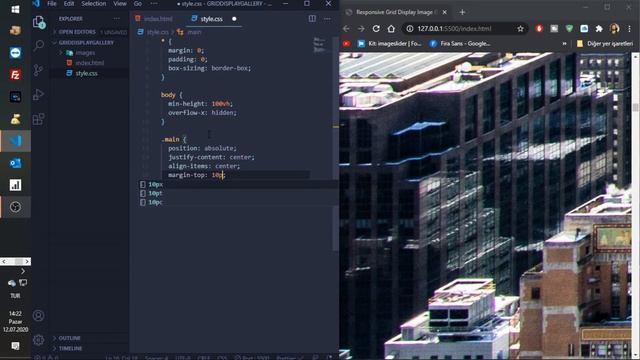Image resolution: width=640 pixels, height=360 pixels.
Task: Open the Accounts icon in activity bar
Action: (38, 316)
